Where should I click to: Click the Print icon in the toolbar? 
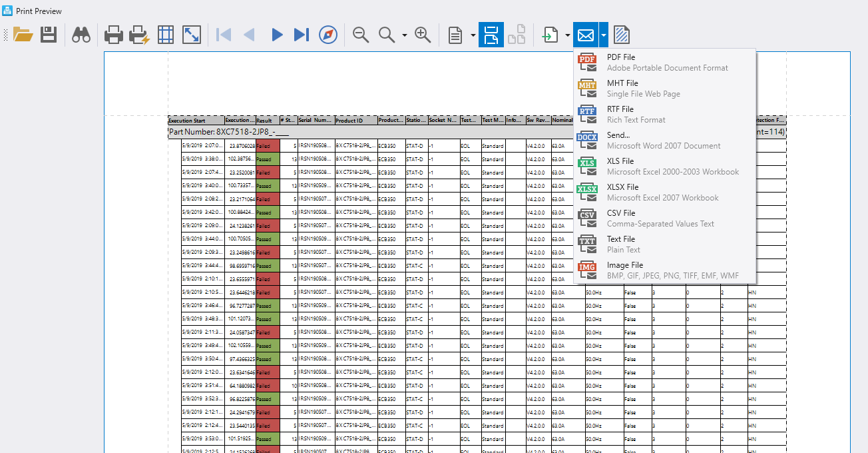click(114, 35)
